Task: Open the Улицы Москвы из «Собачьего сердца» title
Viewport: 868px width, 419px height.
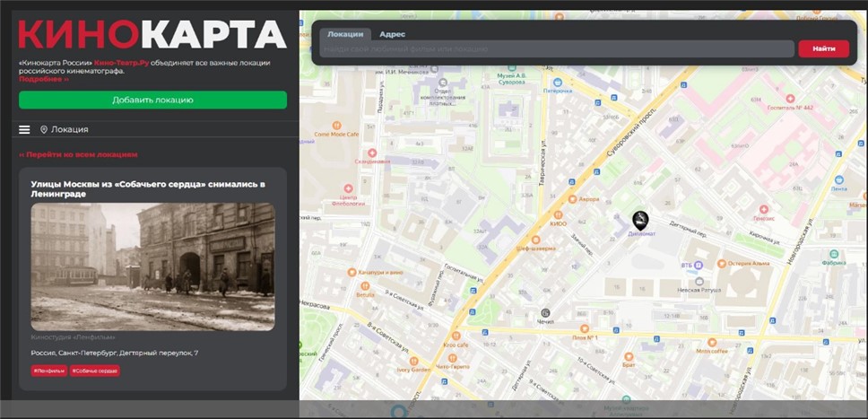Action: 148,189
